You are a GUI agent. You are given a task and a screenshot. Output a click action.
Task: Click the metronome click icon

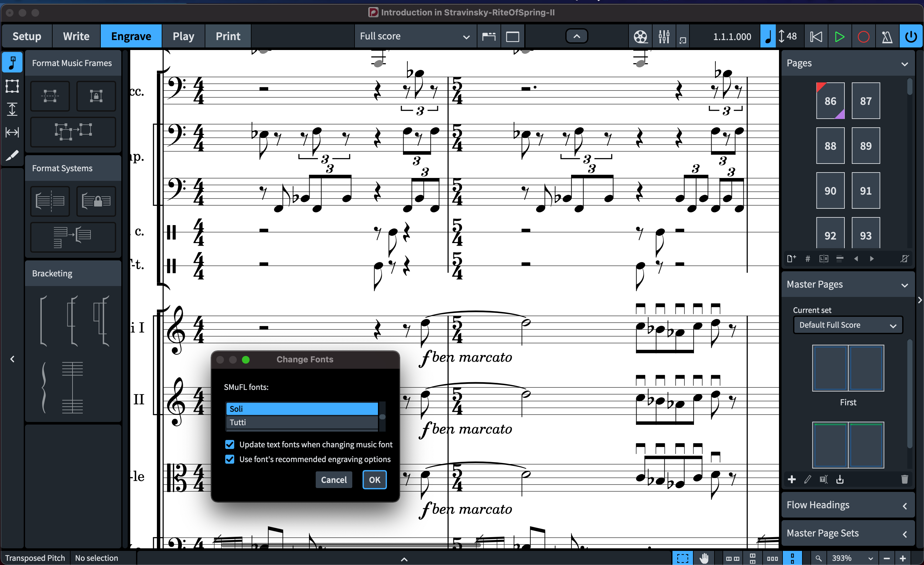pyautogui.click(x=887, y=36)
